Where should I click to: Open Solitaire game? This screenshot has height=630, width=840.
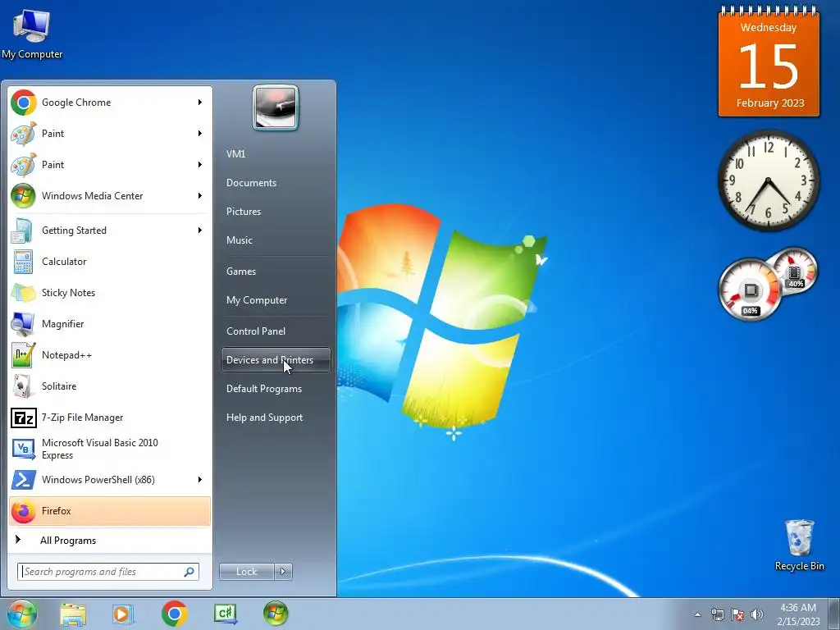coord(110,386)
